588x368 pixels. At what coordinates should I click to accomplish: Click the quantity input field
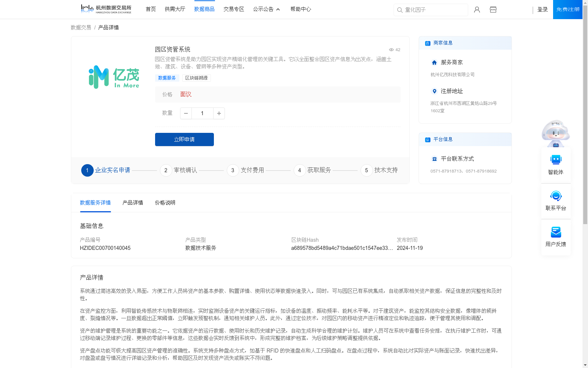pyautogui.click(x=202, y=113)
